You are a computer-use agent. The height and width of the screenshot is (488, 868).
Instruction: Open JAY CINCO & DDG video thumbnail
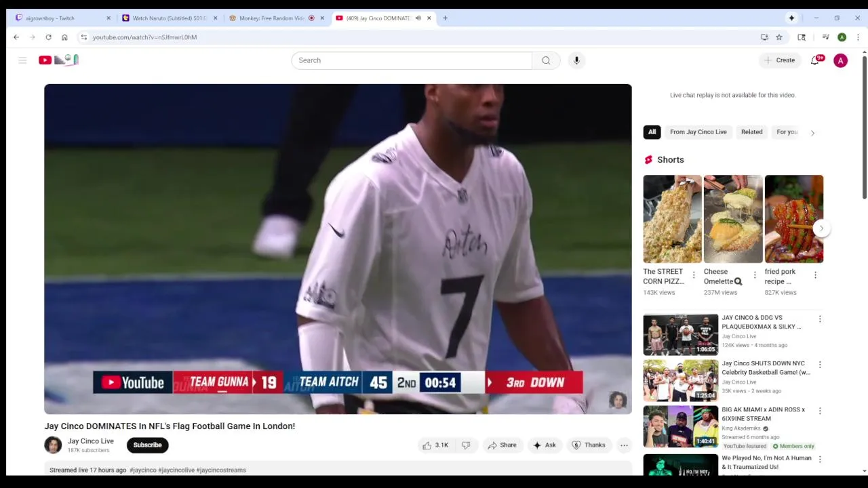(x=680, y=334)
